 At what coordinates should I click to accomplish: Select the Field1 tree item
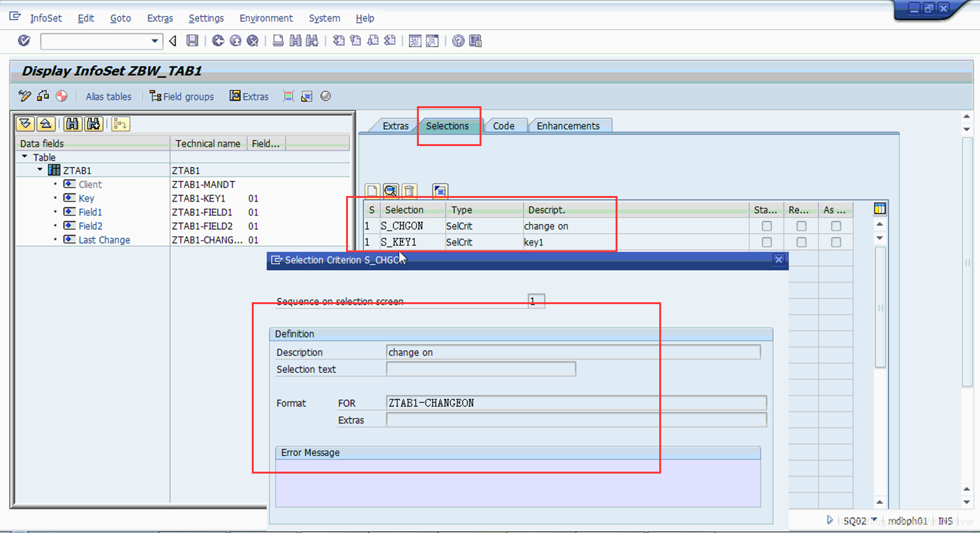[90, 212]
